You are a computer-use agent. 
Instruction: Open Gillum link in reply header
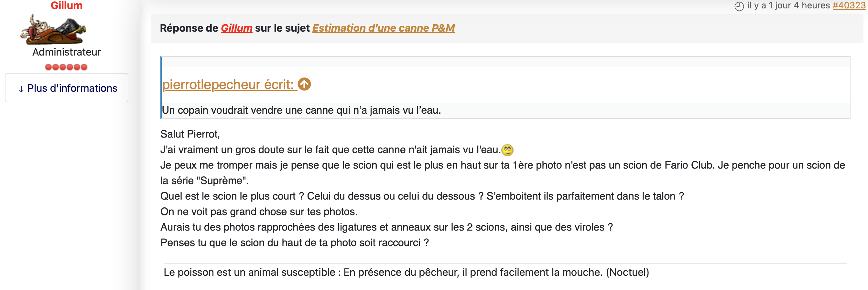point(236,28)
